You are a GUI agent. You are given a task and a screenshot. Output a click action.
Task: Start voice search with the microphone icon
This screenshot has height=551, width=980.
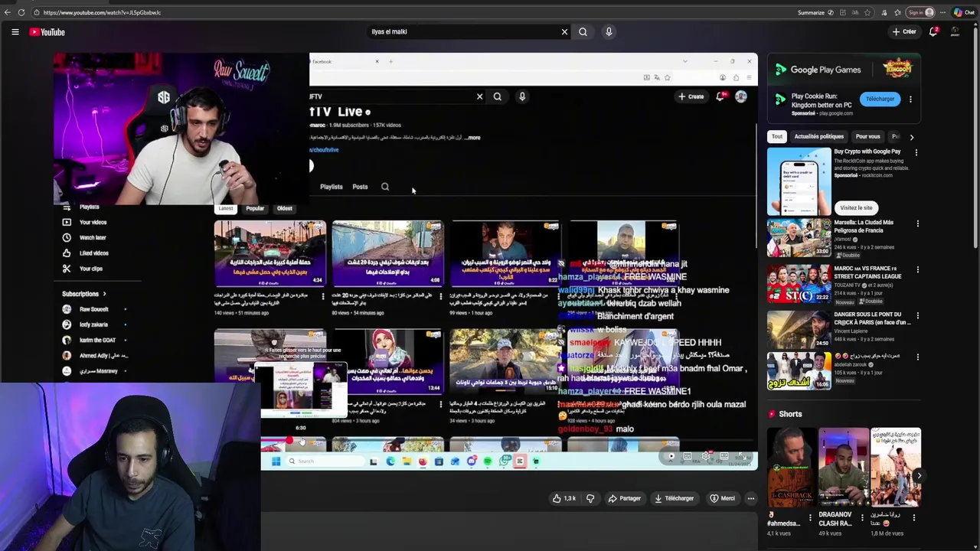click(x=609, y=32)
